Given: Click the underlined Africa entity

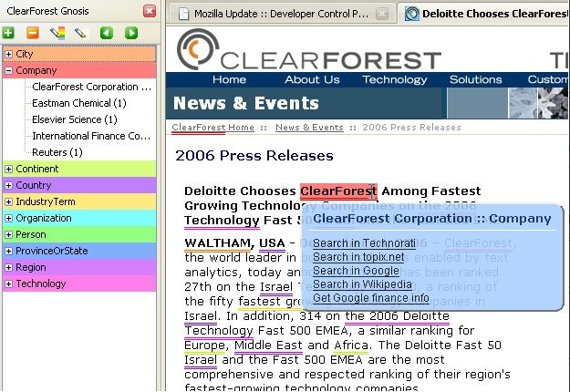Looking at the screenshot, I should [351, 346].
